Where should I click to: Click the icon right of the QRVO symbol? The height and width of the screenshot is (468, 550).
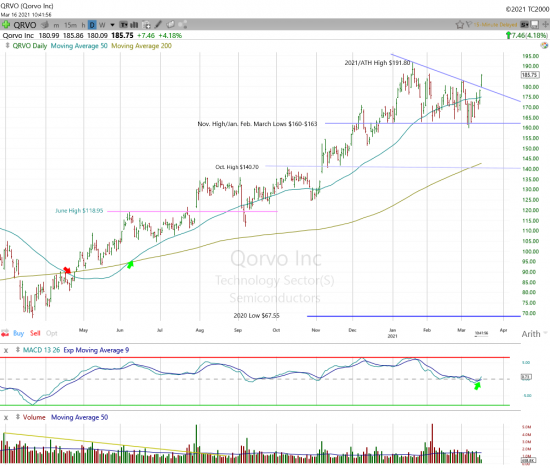45,25
